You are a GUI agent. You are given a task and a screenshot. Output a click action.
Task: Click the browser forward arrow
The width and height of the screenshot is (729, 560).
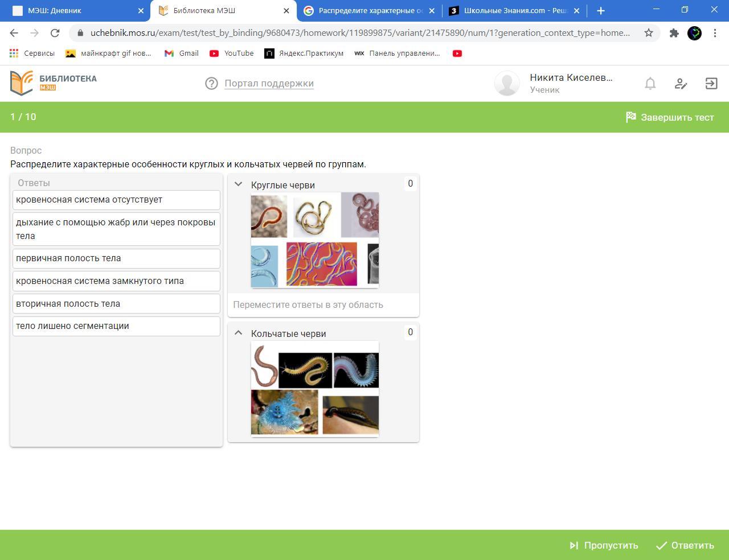point(34,33)
